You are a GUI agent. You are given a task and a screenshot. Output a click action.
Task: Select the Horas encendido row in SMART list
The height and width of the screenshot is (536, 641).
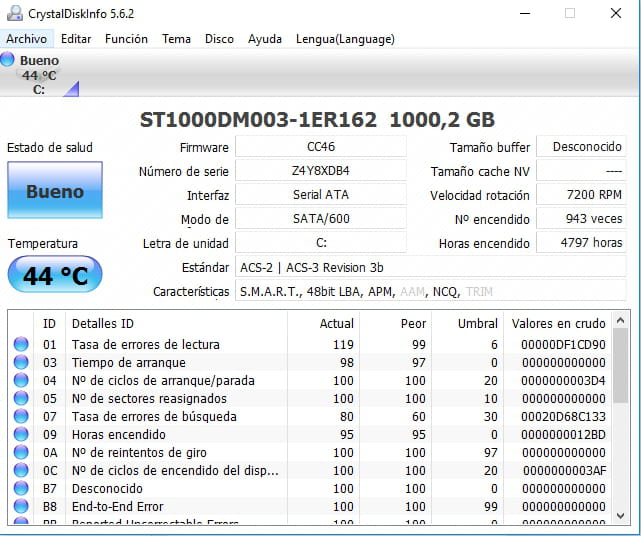tap(310, 434)
